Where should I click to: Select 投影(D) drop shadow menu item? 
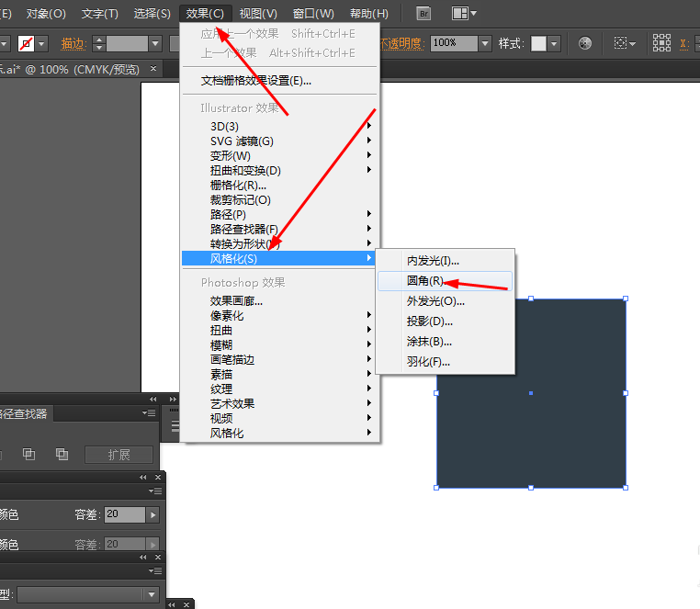click(x=430, y=321)
